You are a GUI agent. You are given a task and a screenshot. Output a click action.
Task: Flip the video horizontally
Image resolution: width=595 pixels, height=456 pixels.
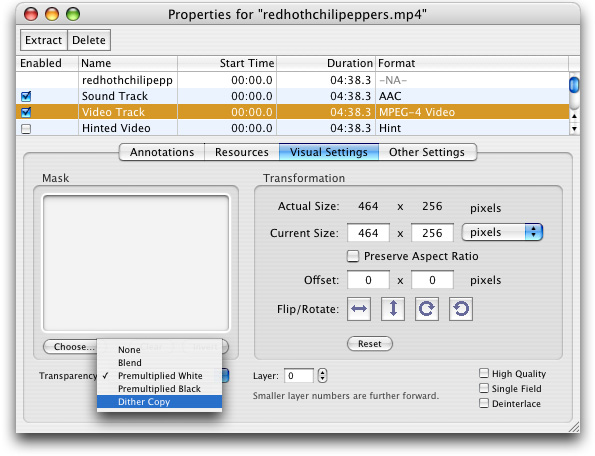pyautogui.click(x=359, y=309)
